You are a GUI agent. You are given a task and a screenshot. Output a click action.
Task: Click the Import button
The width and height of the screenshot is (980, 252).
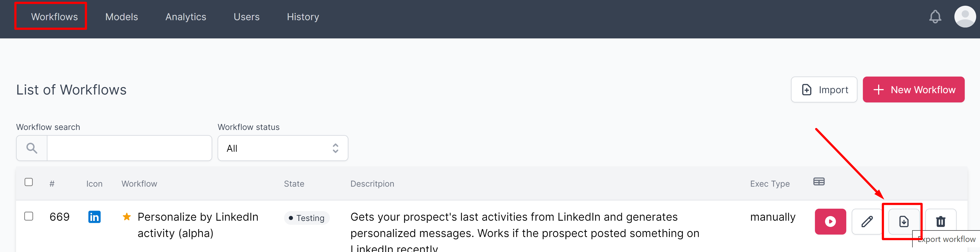pos(824,89)
